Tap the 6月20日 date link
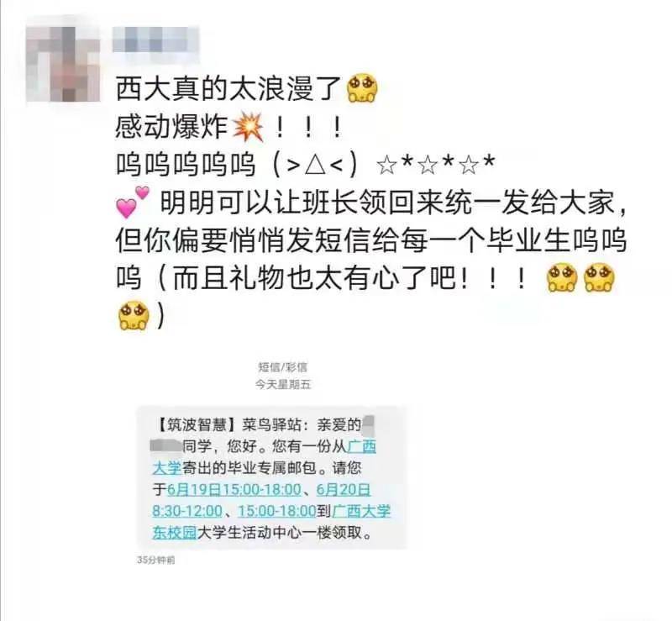 [x=344, y=489]
